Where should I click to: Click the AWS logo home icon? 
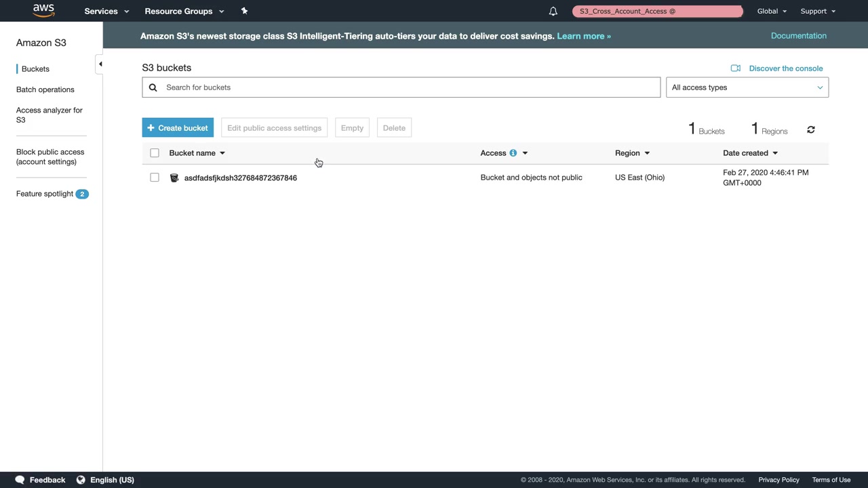[x=43, y=11]
